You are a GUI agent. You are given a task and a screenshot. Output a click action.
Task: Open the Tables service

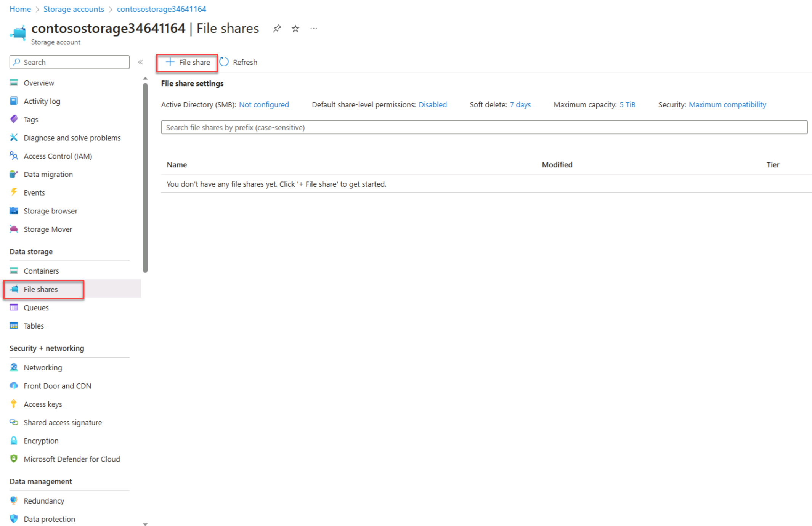coord(34,326)
